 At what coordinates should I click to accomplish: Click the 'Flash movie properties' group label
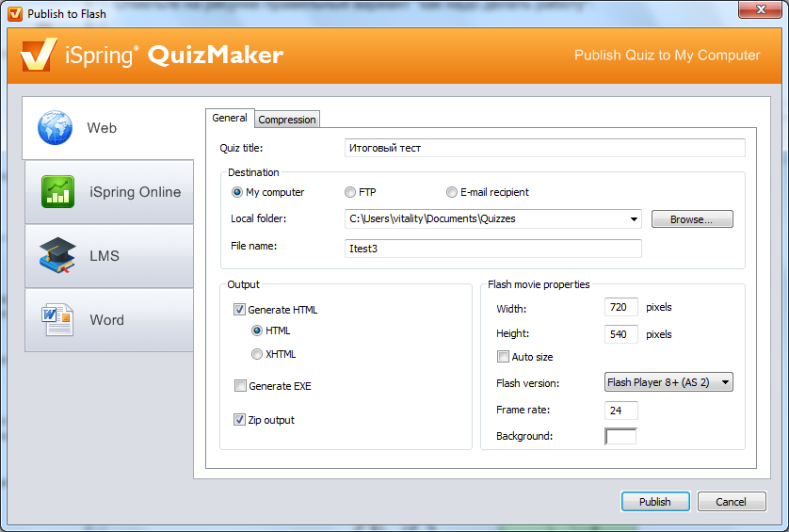(539, 284)
